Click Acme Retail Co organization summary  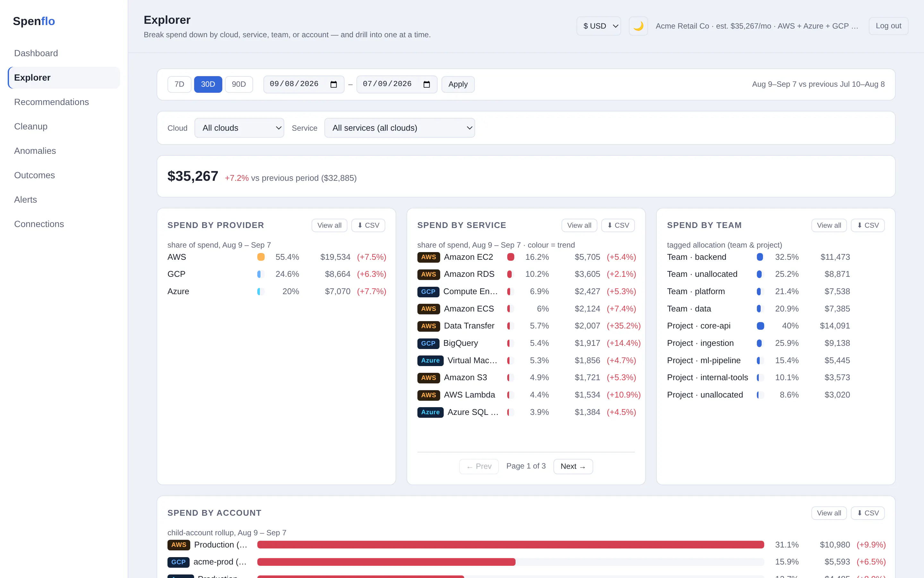[757, 26]
